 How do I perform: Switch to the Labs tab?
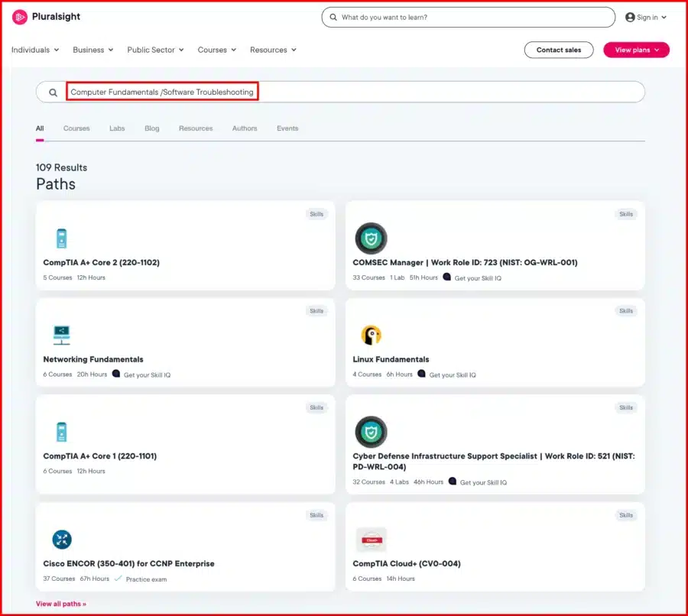click(116, 128)
